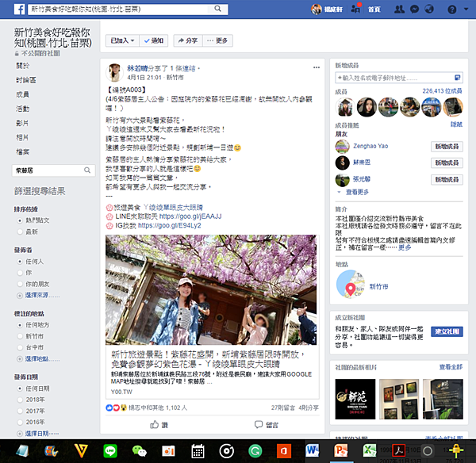The height and width of the screenshot is (463, 476).
Task: Open the 226,413 位成員 link
Action: coord(443,91)
